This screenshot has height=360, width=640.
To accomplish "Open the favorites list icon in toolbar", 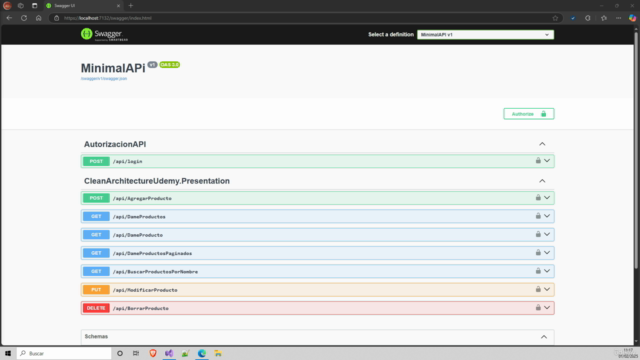I will point(604,18).
